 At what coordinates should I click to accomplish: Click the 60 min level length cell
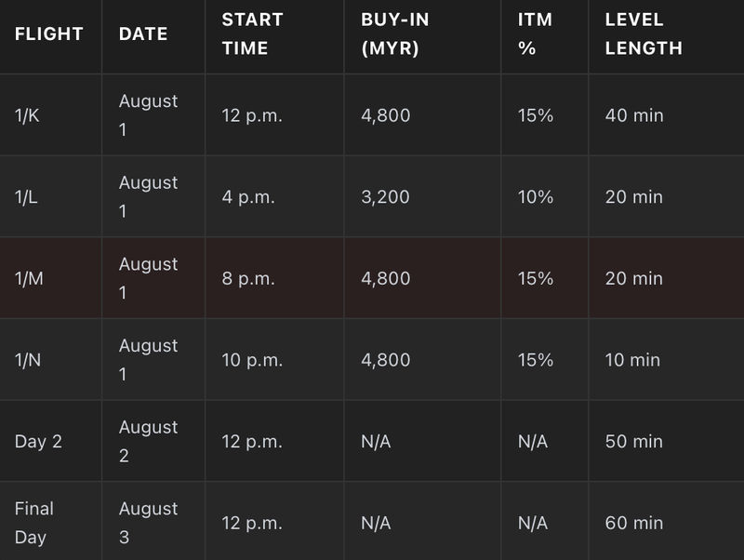click(634, 523)
